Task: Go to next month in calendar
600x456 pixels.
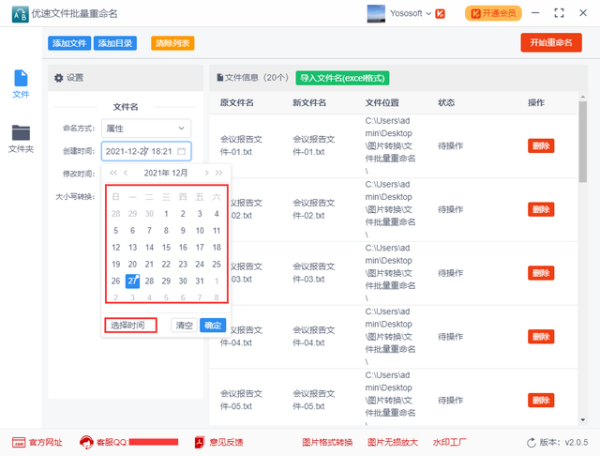Action: (205, 173)
